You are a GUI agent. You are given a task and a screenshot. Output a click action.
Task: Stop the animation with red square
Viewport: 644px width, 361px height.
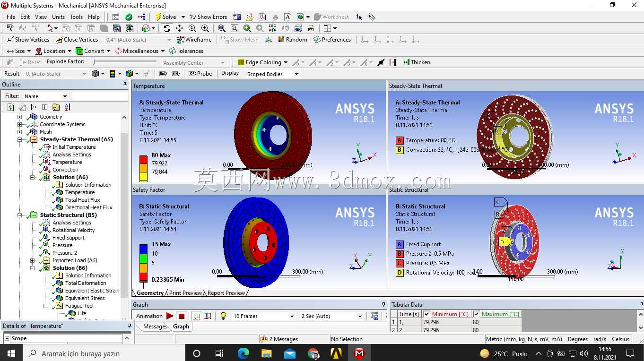click(182, 316)
